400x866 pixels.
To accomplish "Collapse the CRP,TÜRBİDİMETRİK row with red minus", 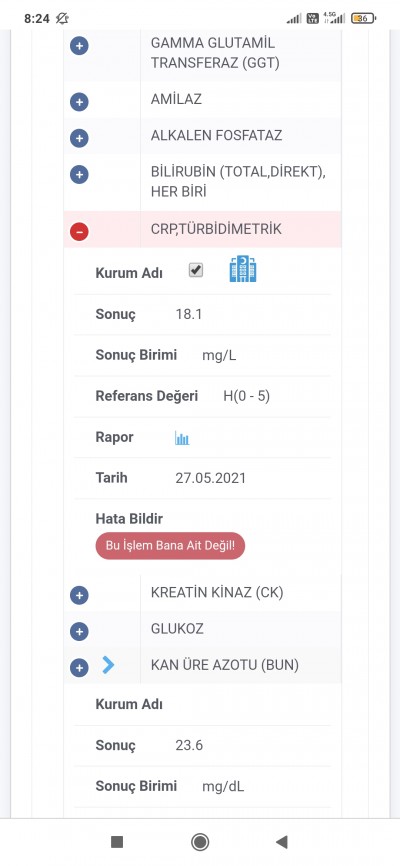I will pyautogui.click(x=79, y=232).
